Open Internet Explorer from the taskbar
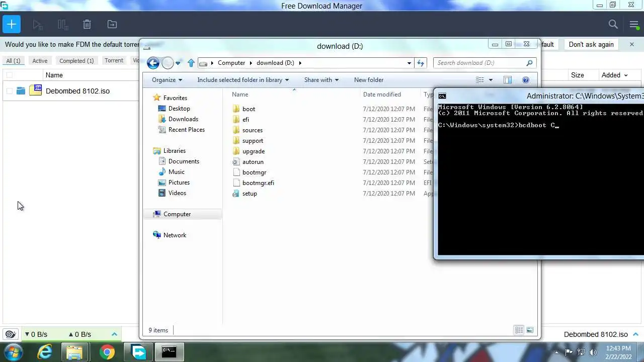The image size is (644, 362). pyautogui.click(x=45, y=352)
